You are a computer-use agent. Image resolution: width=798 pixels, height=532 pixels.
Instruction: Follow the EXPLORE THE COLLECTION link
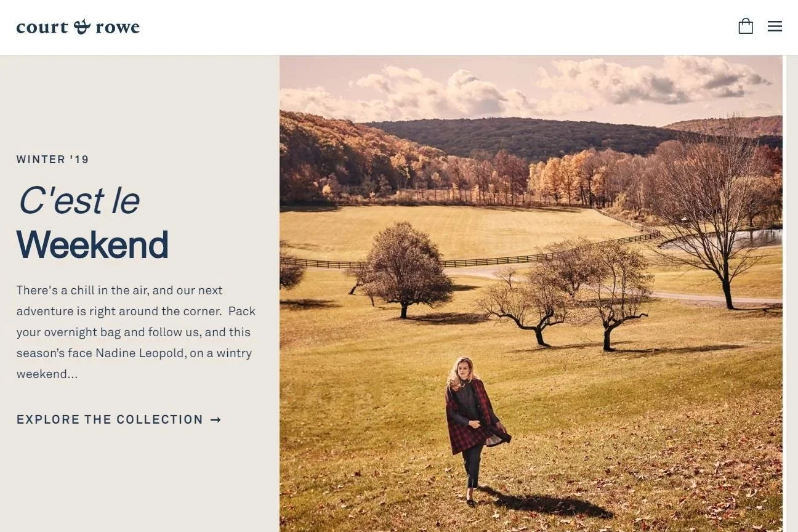(x=119, y=420)
